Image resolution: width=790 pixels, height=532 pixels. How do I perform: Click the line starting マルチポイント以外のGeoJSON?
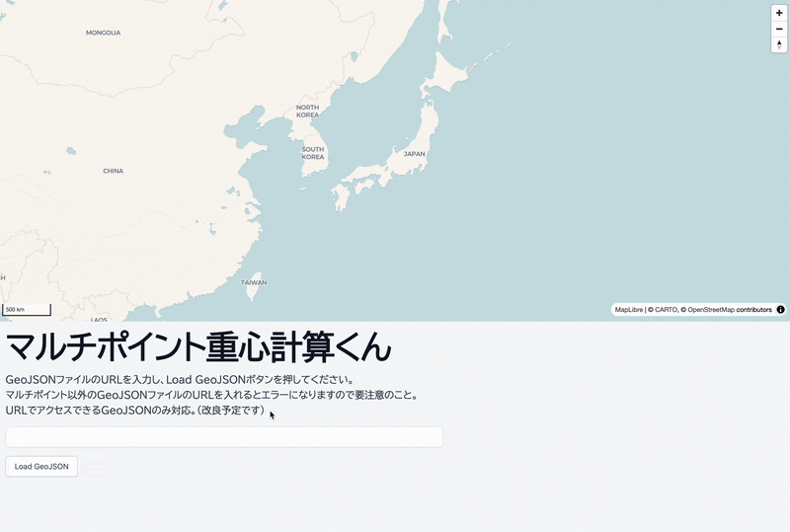click(x=212, y=395)
